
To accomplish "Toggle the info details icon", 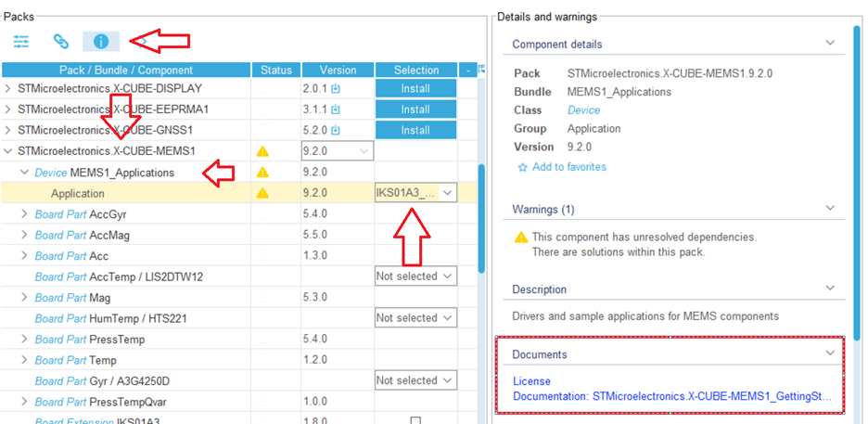I will (101, 41).
